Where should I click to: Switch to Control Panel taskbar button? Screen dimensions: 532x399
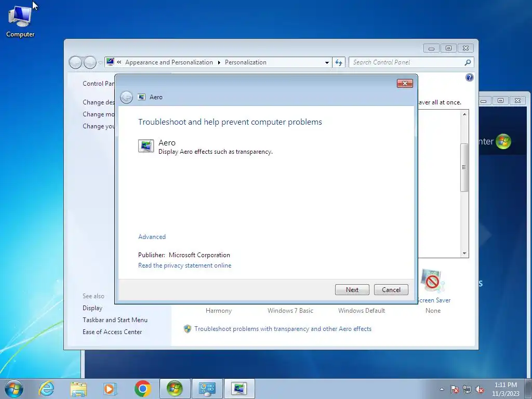pyautogui.click(x=207, y=389)
